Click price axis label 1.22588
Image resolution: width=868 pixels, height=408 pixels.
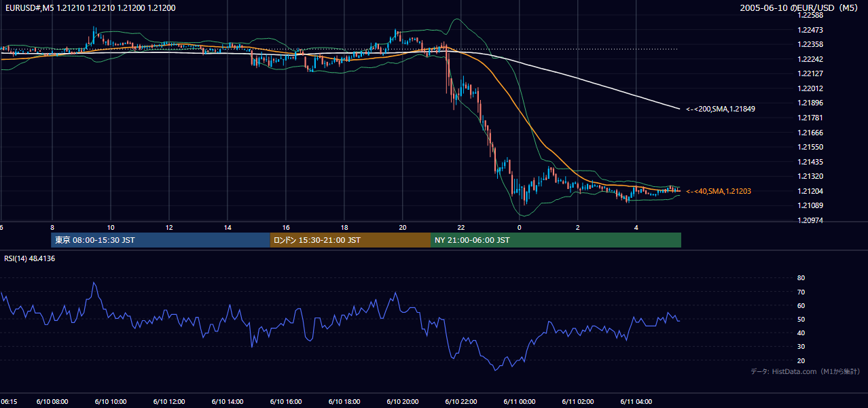point(811,15)
